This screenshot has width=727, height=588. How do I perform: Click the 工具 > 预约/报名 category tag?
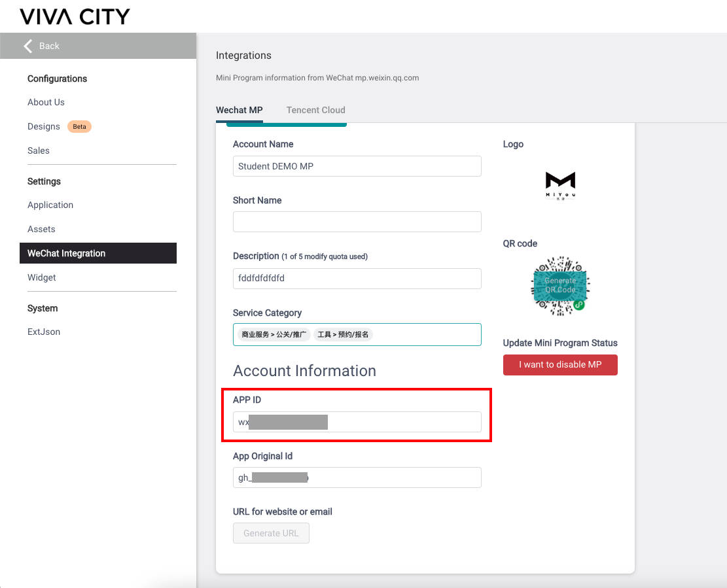pyautogui.click(x=343, y=334)
